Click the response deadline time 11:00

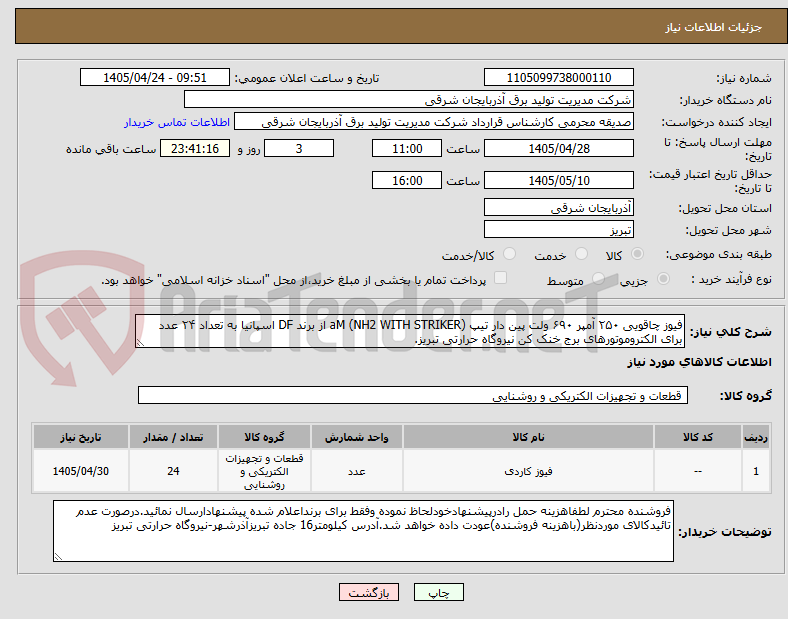(407, 148)
